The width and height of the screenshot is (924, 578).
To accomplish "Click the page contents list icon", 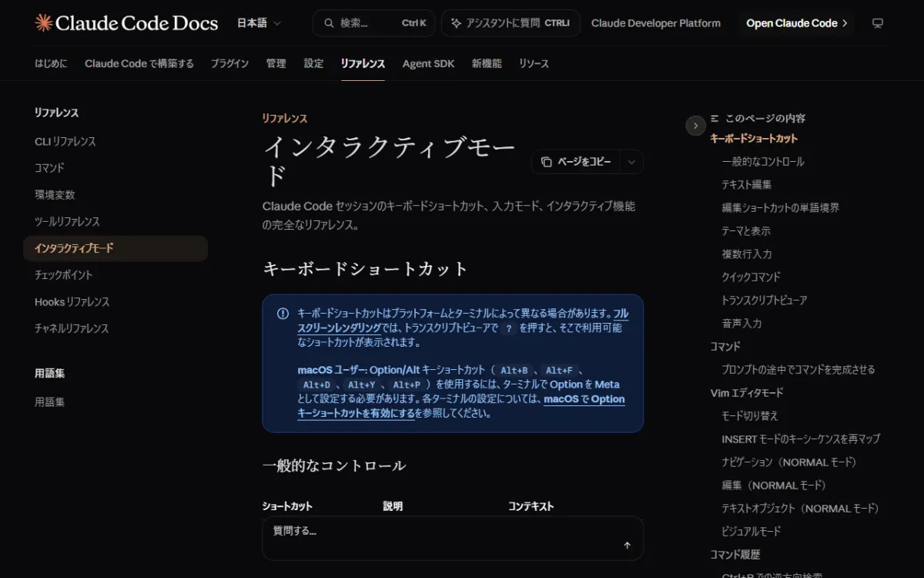I will tap(715, 118).
